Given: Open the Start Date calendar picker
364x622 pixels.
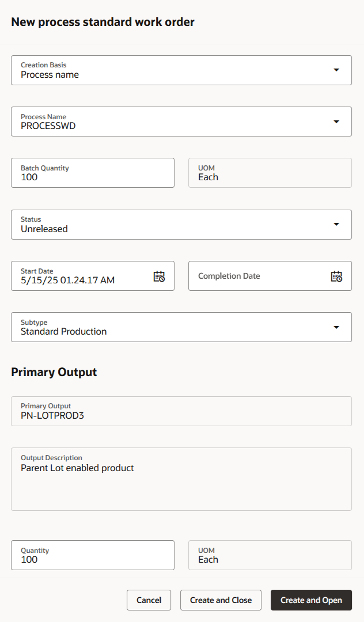Looking at the screenshot, I should point(160,276).
